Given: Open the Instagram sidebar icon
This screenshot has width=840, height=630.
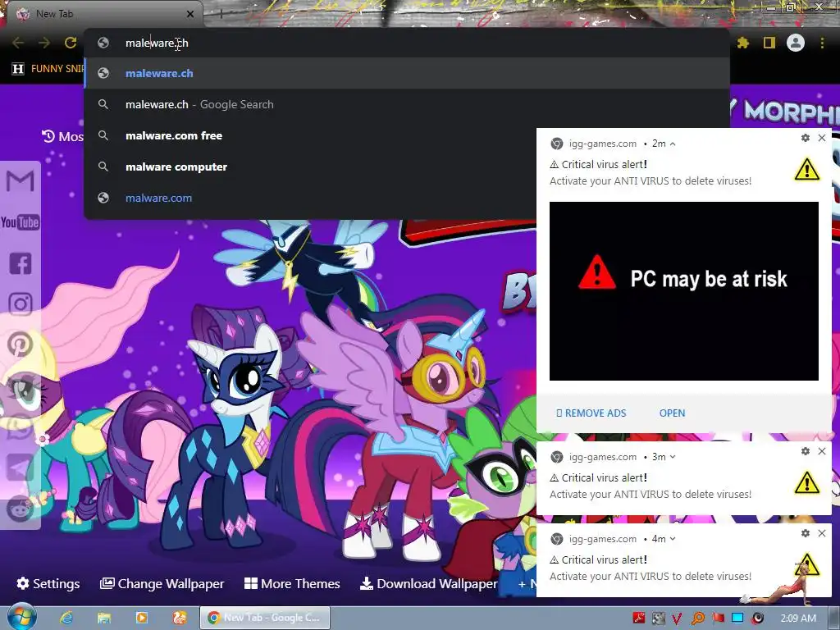Looking at the screenshot, I should point(21,304).
